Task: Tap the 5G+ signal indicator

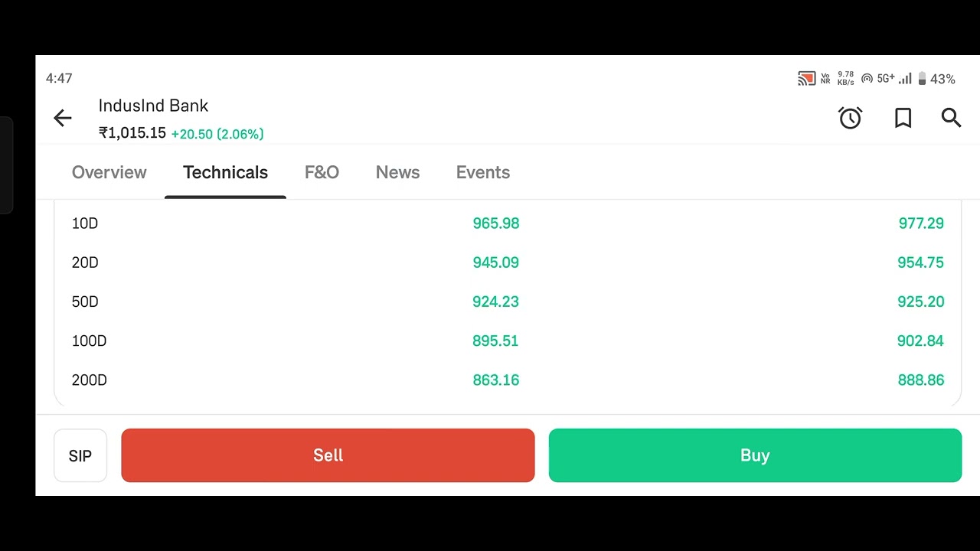Action: [894, 78]
